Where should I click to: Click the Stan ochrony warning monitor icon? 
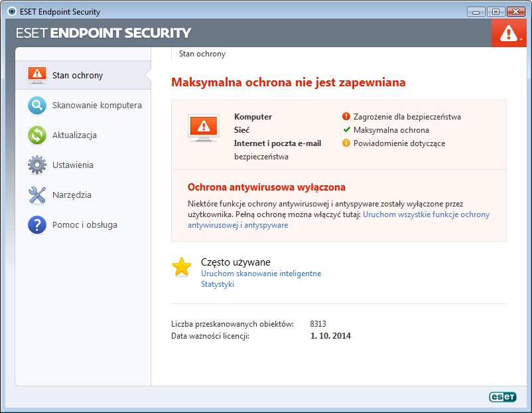(37, 75)
